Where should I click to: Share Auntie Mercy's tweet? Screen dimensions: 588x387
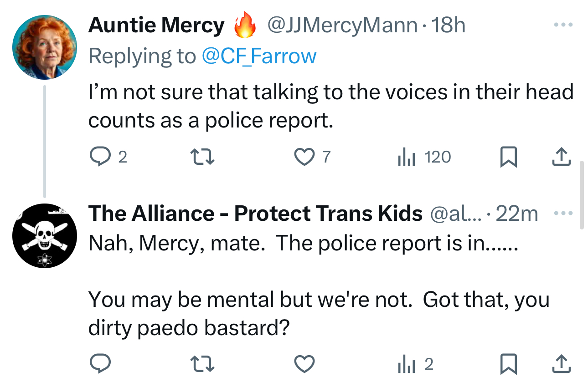point(561,157)
